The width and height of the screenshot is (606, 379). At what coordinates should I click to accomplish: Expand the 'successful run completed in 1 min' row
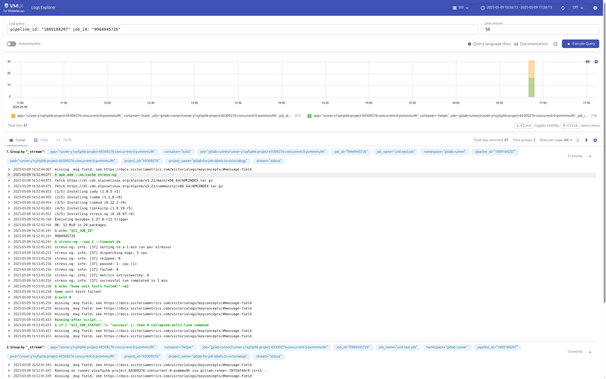point(302,281)
